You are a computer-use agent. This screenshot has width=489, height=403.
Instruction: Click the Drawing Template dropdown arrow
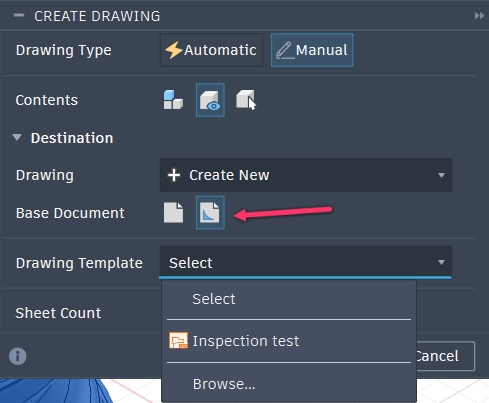tap(441, 263)
